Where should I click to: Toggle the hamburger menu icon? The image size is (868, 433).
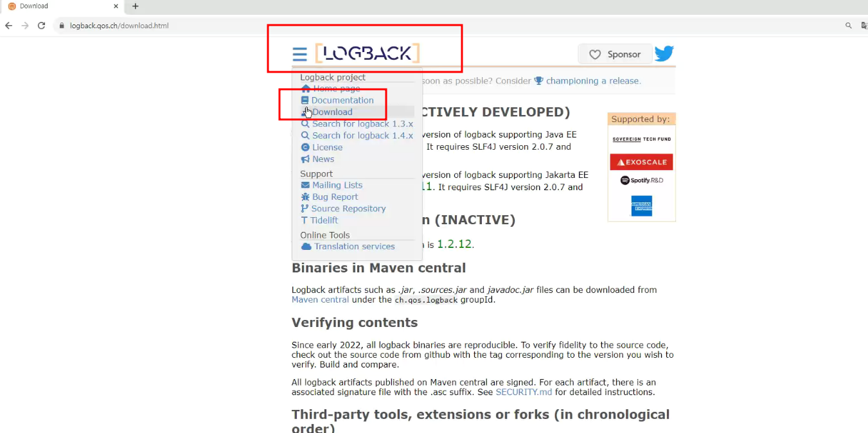(x=299, y=55)
